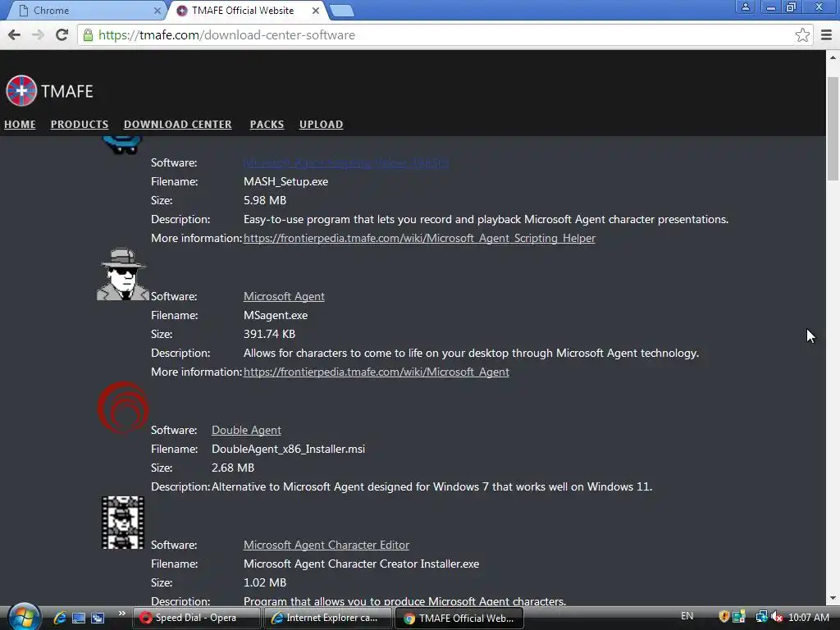Open the Scripting Helper frontierpedia wiki link

419,238
